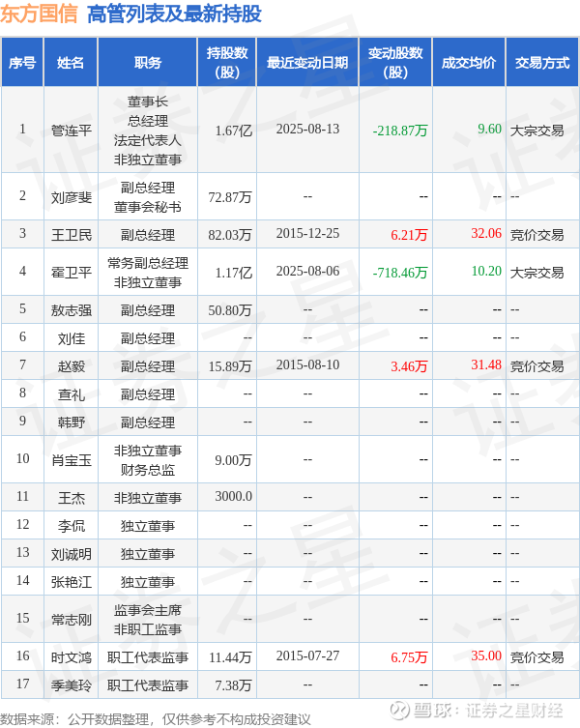Image resolution: width=580 pixels, height=728 pixels.
Task: Click the 3.46万 change value
Action: 409,366
